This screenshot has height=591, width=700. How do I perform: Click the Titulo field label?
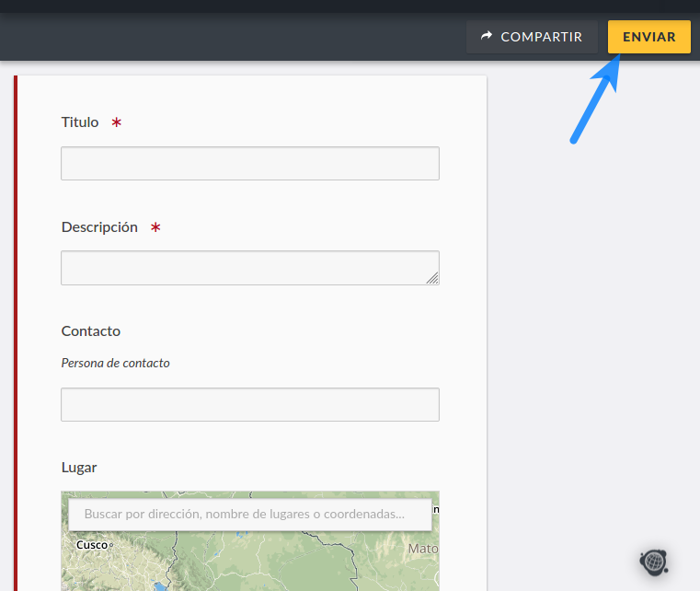coord(80,122)
